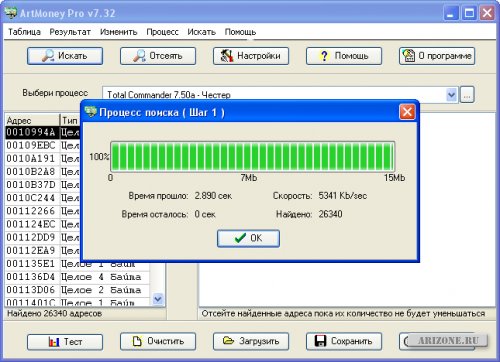Select address row 0010A191
Viewport: 500px width, 362px height.
[x=43, y=159]
